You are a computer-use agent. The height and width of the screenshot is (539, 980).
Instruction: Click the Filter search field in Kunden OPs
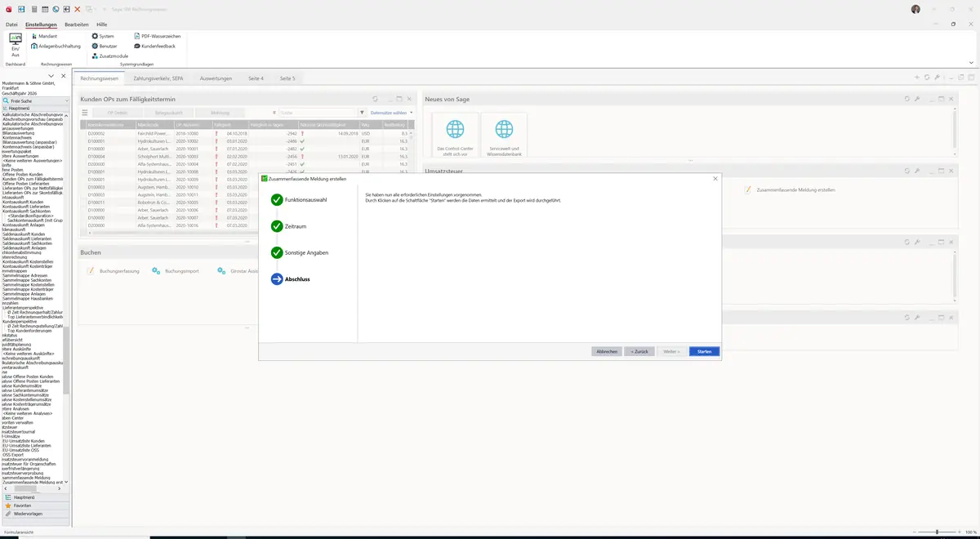click(x=317, y=113)
